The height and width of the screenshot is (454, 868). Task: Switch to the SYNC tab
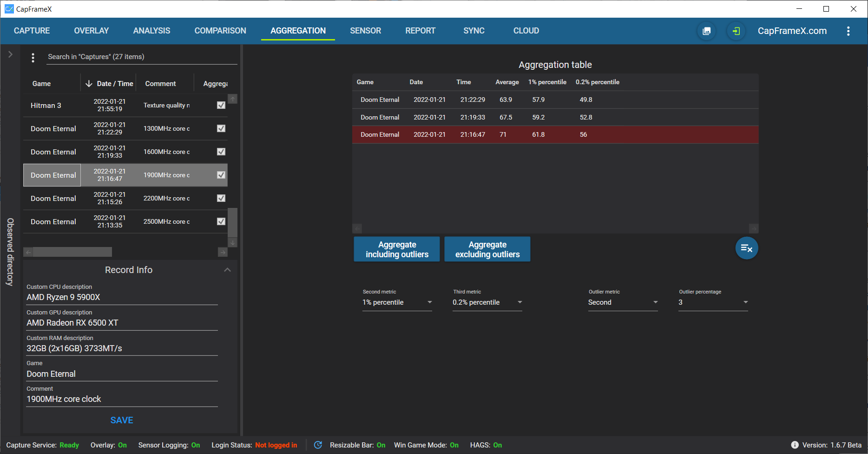click(474, 31)
